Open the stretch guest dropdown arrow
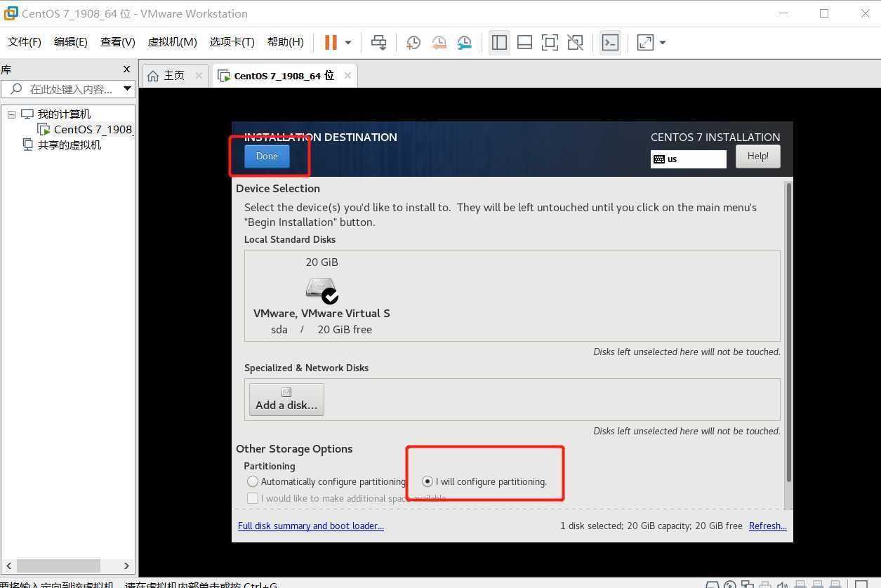 click(x=662, y=42)
